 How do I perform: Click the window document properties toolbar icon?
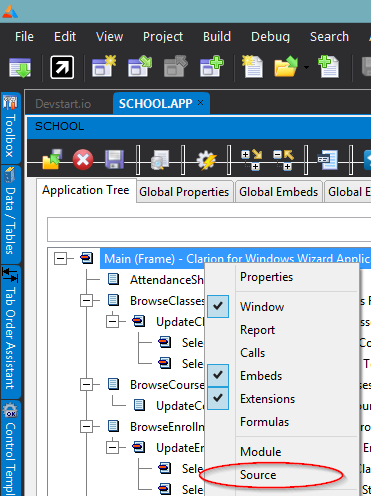point(328,160)
